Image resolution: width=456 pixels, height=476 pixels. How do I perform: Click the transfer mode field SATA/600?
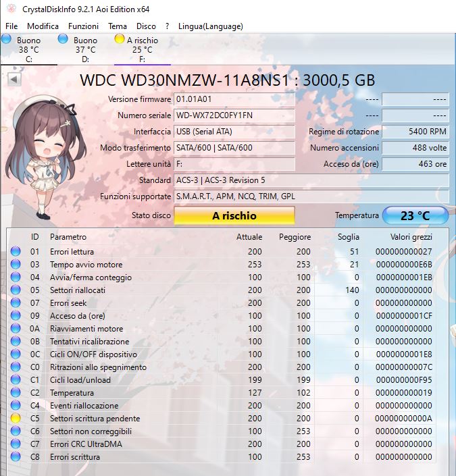(x=234, y=148)
